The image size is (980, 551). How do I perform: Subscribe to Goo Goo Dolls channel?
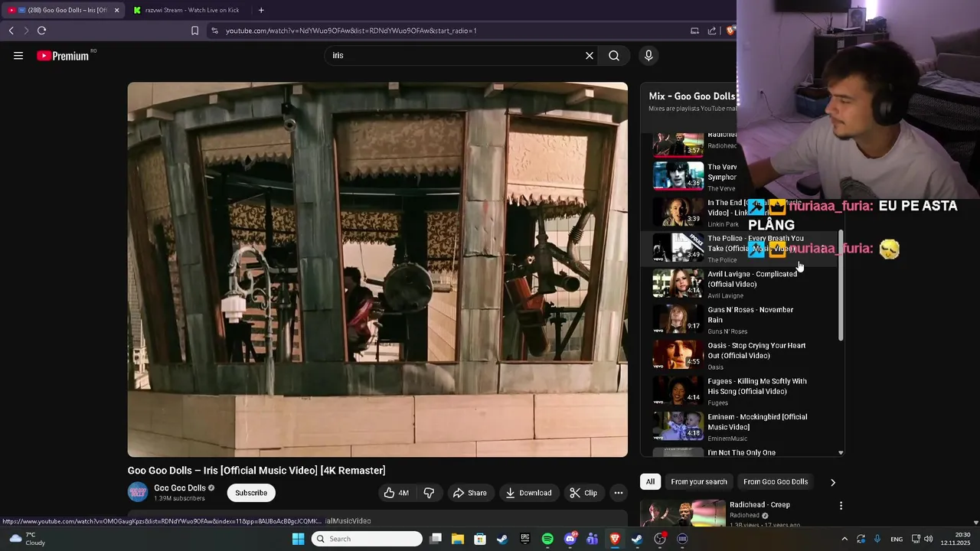click(x=251, y=493)
